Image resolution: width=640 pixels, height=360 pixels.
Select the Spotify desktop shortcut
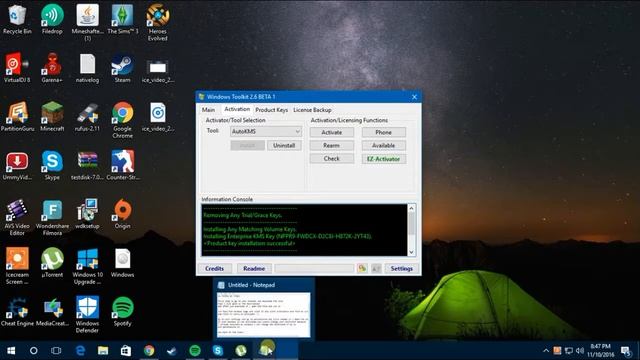click(x=122, y=311)
